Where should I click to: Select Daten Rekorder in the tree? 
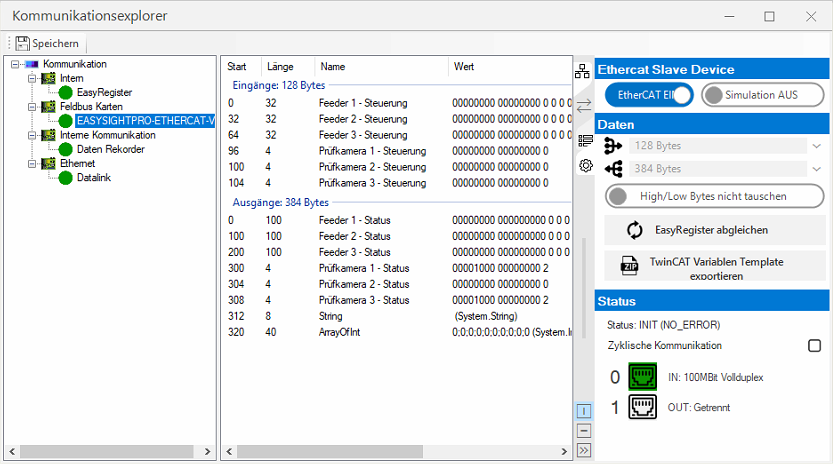point(110,149)
